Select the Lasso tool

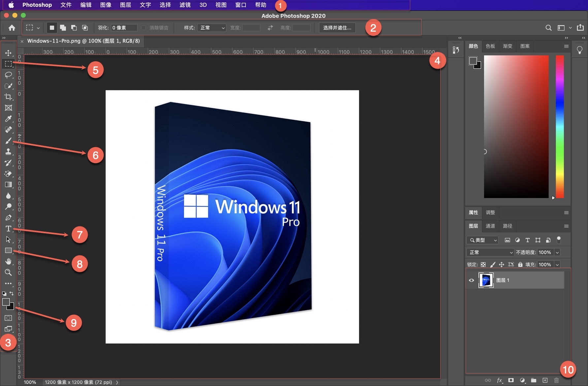[x=8, y=75]
